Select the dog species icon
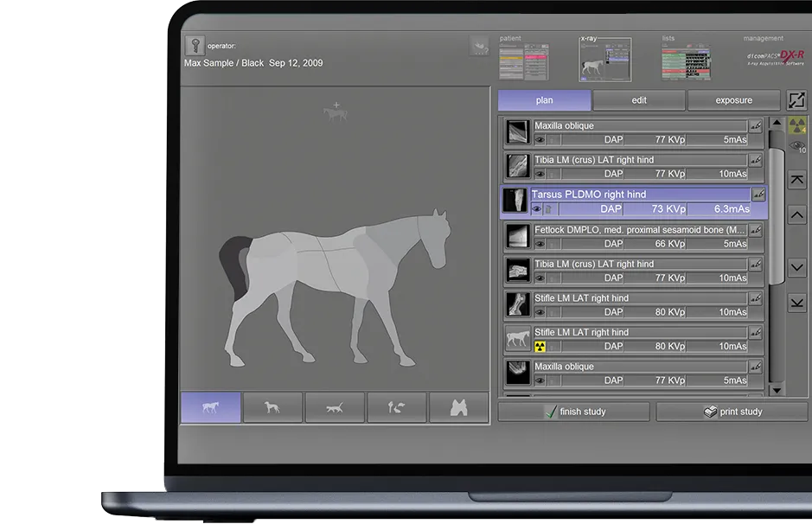This screenshot has height=524, width=812. point(272,407)
